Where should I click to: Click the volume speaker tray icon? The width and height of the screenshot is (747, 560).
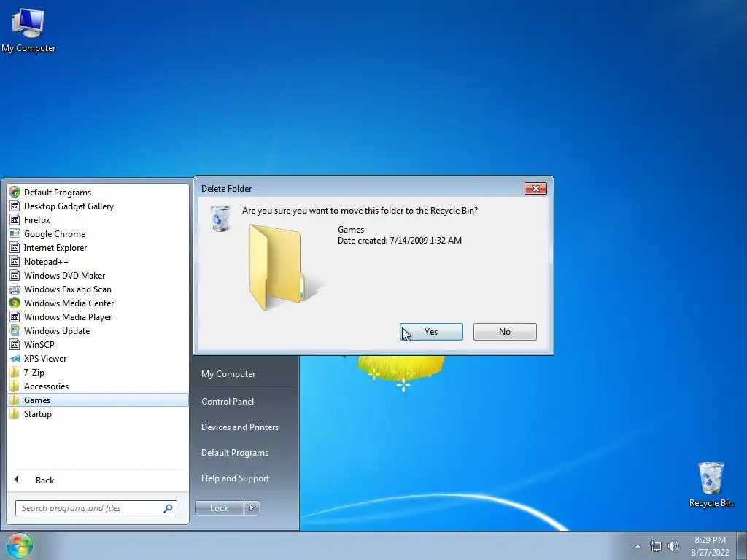coord(673,546)
